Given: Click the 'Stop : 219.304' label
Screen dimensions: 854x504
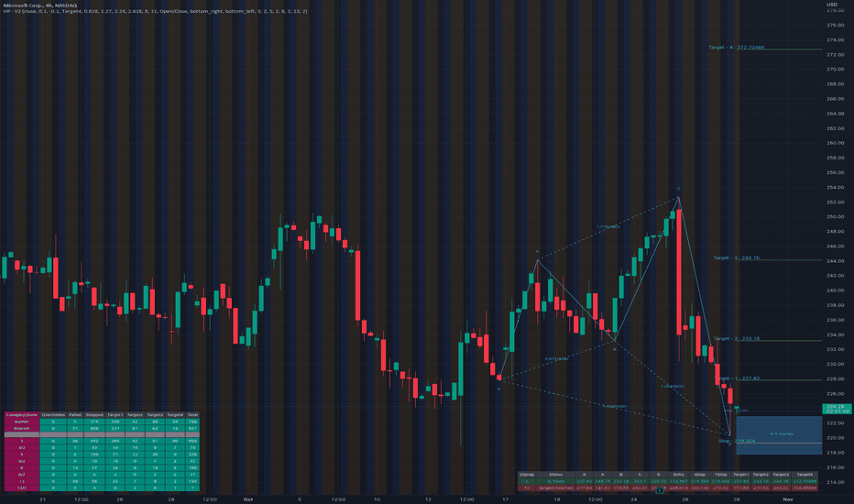Looking at the screenshot, I should click(x=737, y=441).
